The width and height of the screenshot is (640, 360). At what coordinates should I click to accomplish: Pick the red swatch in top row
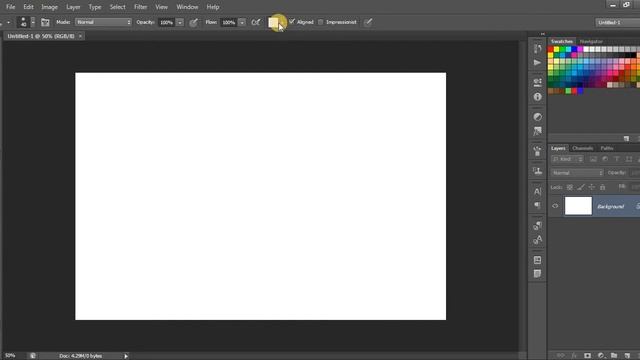[x=551, y=49]
